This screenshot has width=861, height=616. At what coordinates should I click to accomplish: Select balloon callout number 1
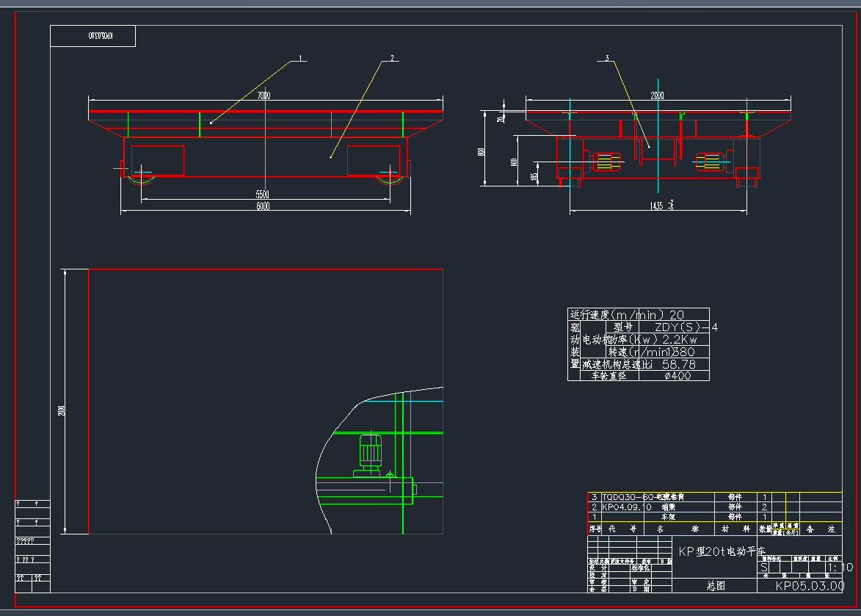pos(300,59)
